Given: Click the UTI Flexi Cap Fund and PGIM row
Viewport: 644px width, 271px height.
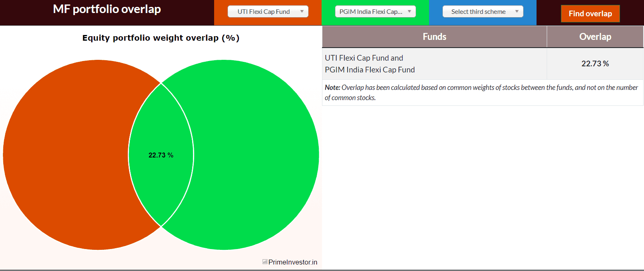Looking at the screenshot, I should coord(483,64).
